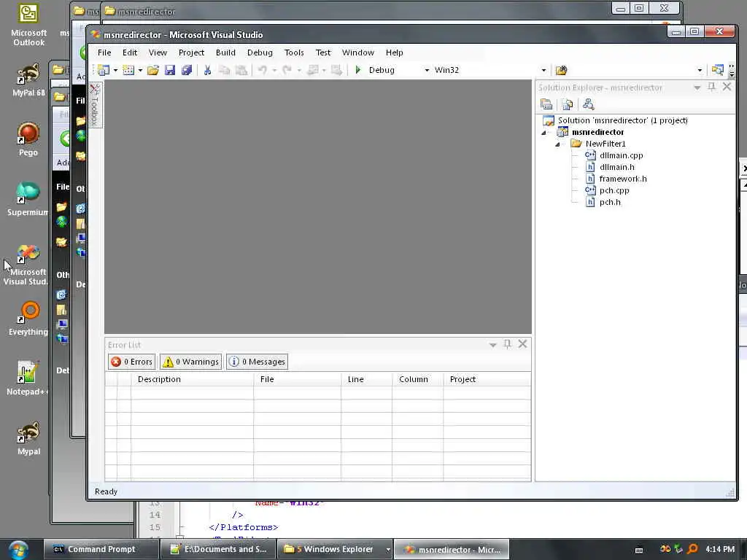Open the Project menu
This screenshot has height=560, width=747.
pos(192,52)
